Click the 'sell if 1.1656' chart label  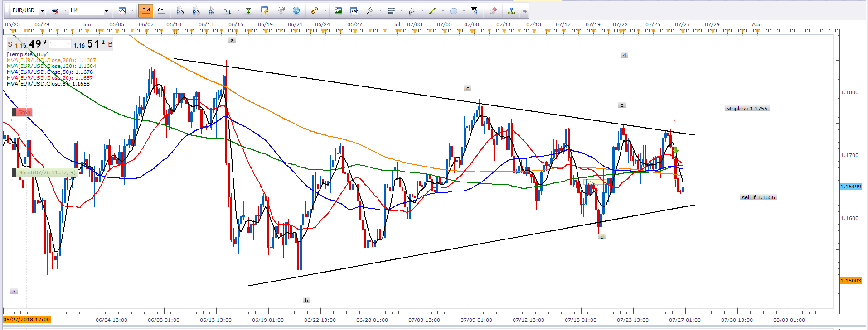758,197
